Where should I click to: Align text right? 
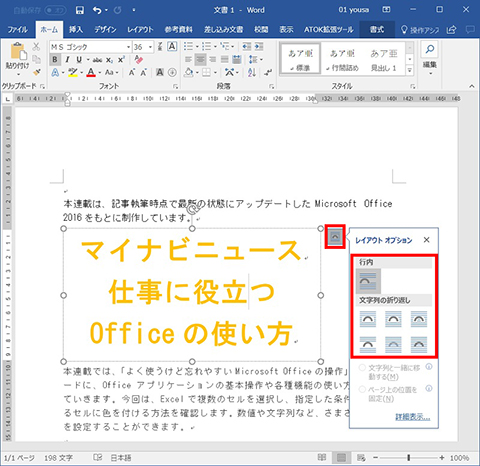212,60
